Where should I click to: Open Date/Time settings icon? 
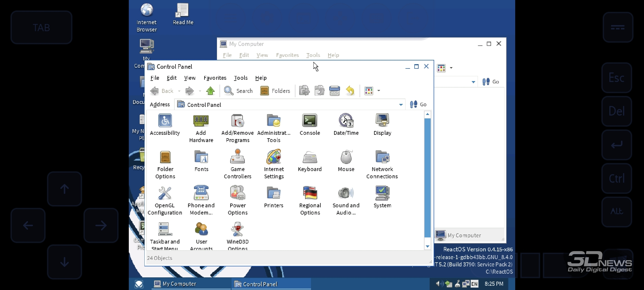346,121
